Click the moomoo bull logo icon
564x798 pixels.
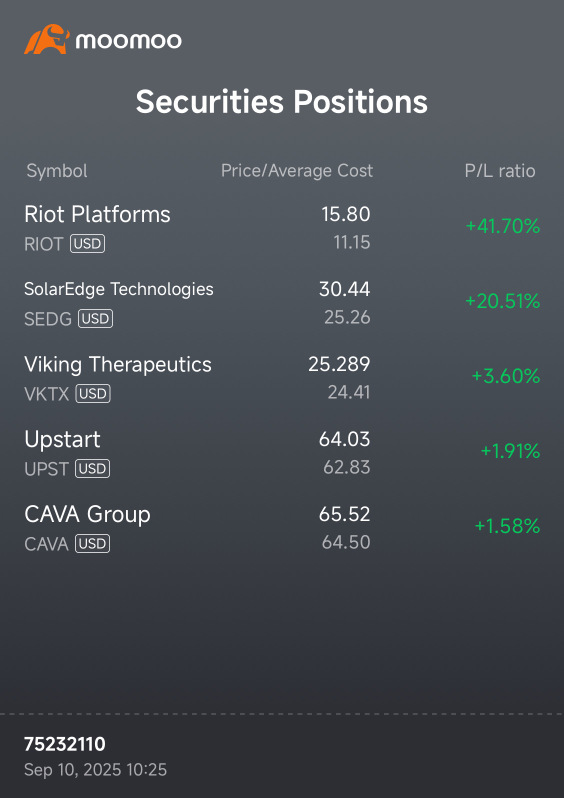[47, 39]
